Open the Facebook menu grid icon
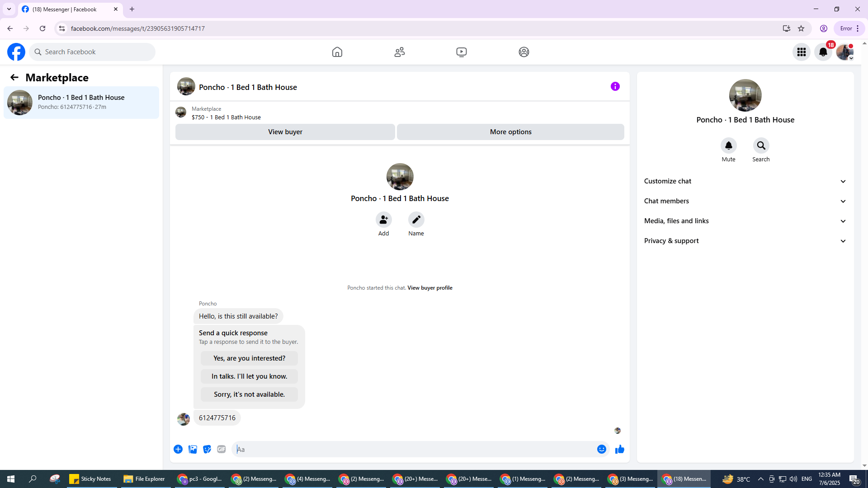Viewport: 868px width, 488px height. 801,52
